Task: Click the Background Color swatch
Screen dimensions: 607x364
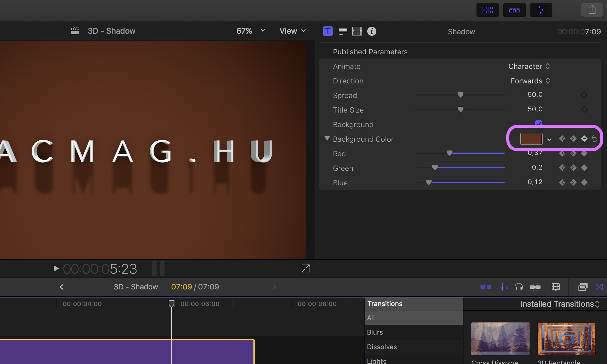Action: click(x=531, y=139)
